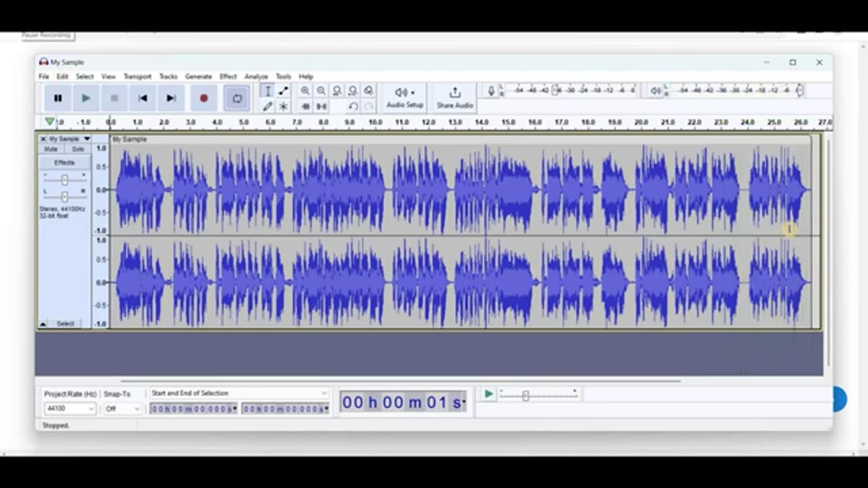Solo the My Sample track
This screenshot has height=488, width=868.
[x=78, y=149]
